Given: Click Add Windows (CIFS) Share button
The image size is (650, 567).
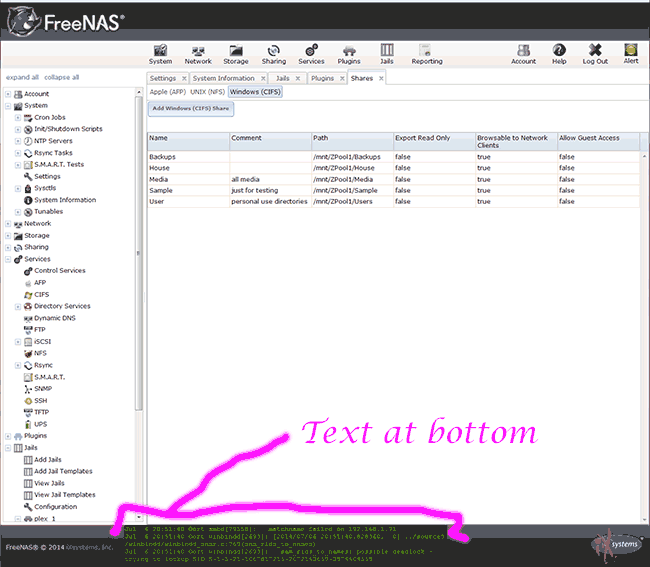Looking at the screenshot, I should click(191, 109).
